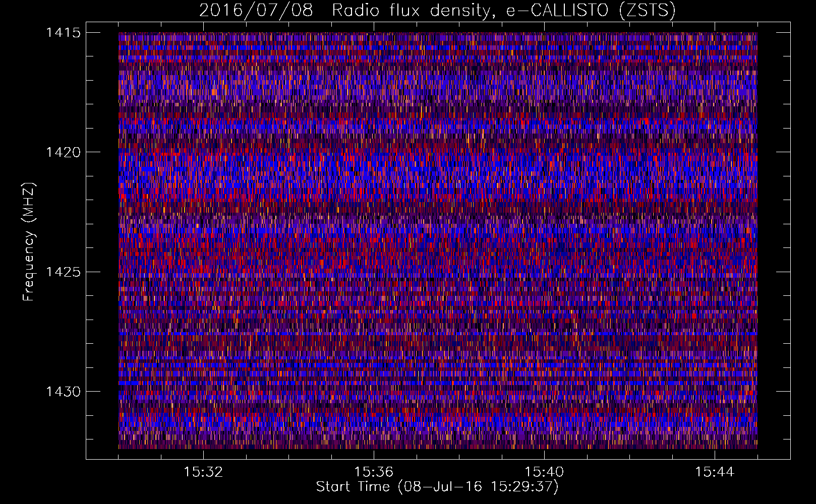Select the x-axis label 'Start Time (08-Jul-16 15:29:37)'
816x504 pixels.
coord(437,487)
